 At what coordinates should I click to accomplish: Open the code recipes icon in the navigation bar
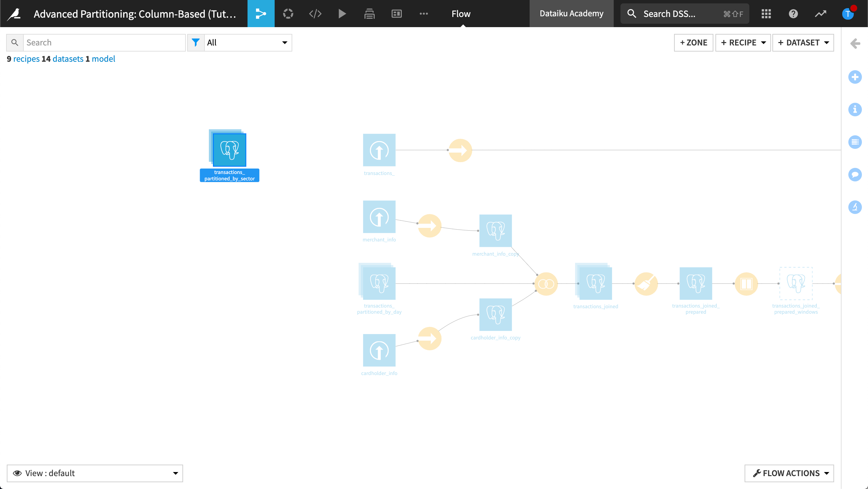point(315,14)
